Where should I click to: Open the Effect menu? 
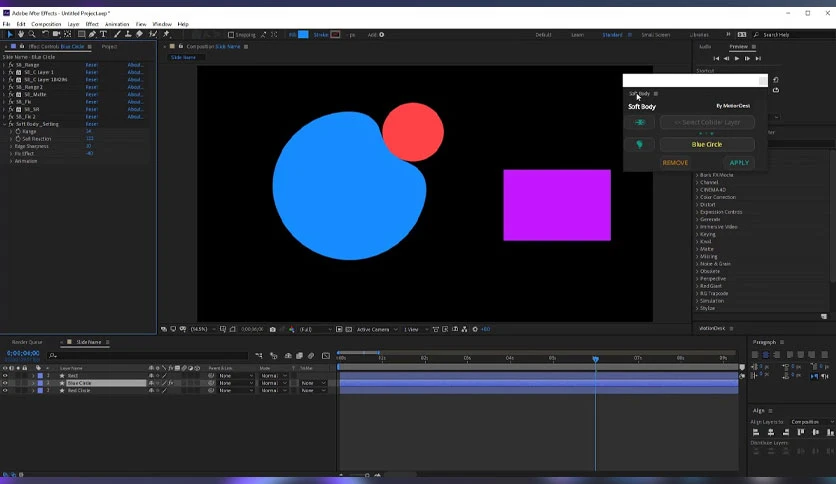coord(92,24)
